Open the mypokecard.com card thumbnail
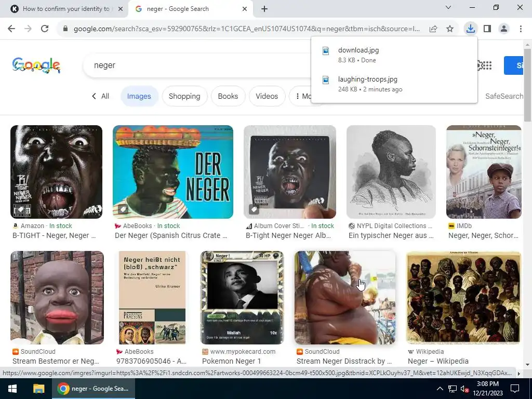Screen dimensions: 532x399 242,298
